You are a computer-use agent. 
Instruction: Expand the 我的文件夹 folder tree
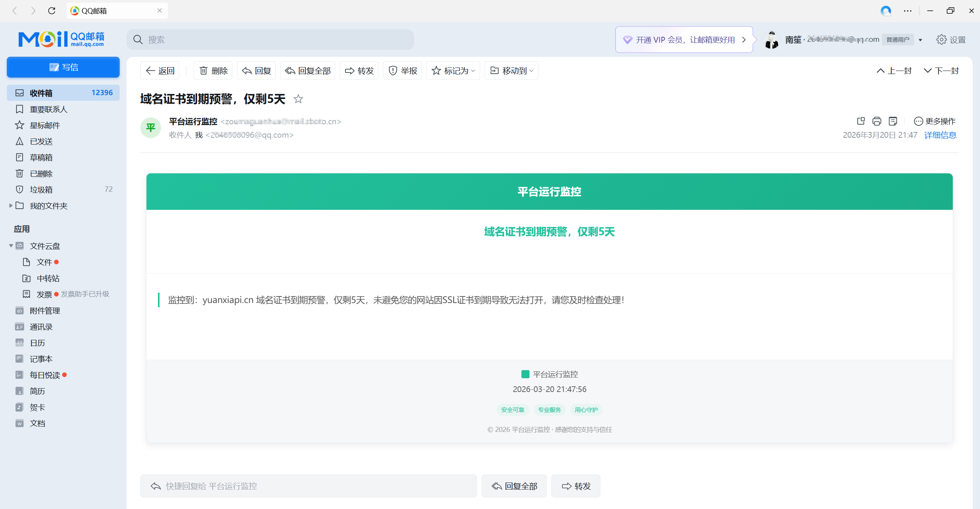click(11, 206)
